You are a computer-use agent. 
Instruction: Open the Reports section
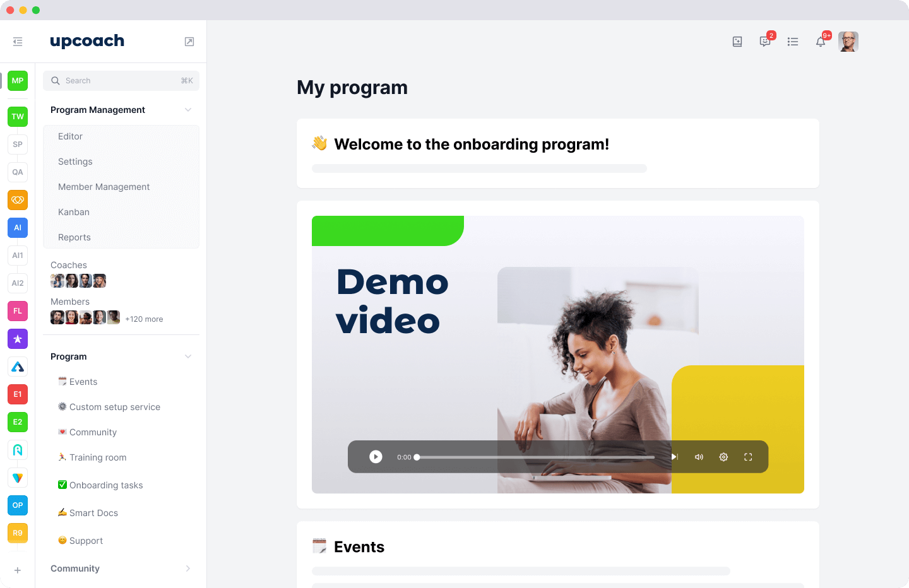74,237
